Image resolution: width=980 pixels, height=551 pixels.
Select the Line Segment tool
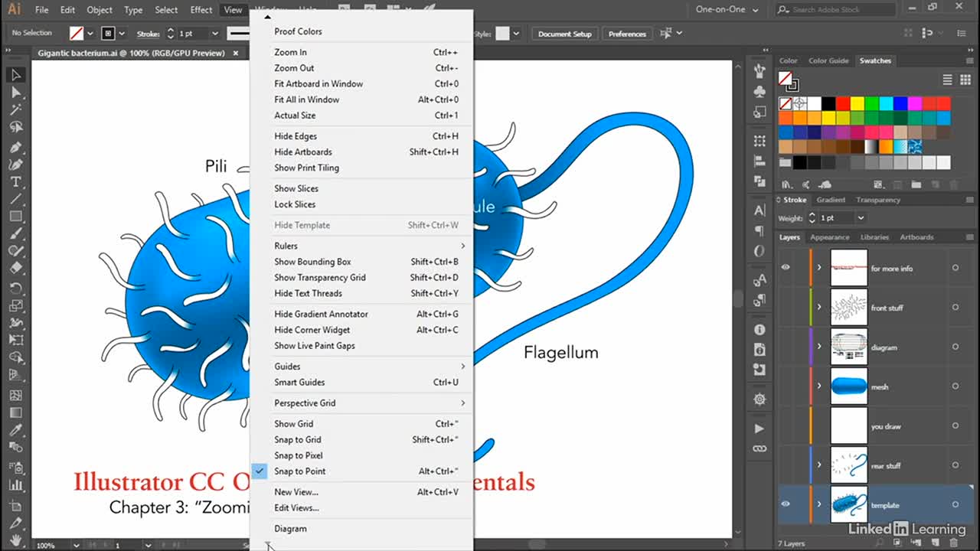pos(15,200)
